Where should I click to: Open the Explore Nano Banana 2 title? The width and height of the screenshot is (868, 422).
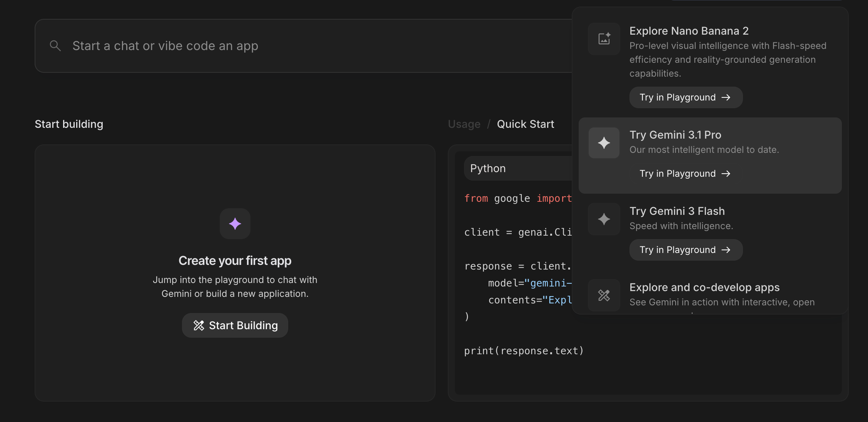pos(689,31)
